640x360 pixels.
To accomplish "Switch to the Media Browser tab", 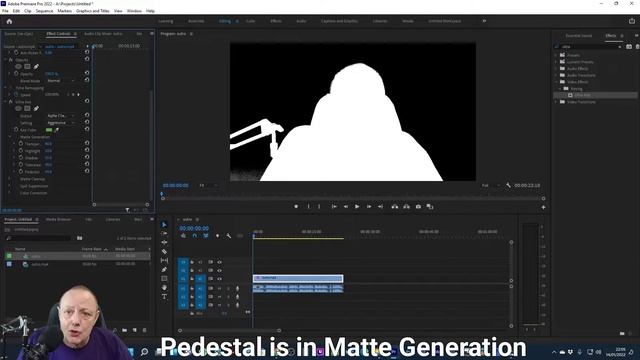I will pyautogui.click(x=58, y=220).
